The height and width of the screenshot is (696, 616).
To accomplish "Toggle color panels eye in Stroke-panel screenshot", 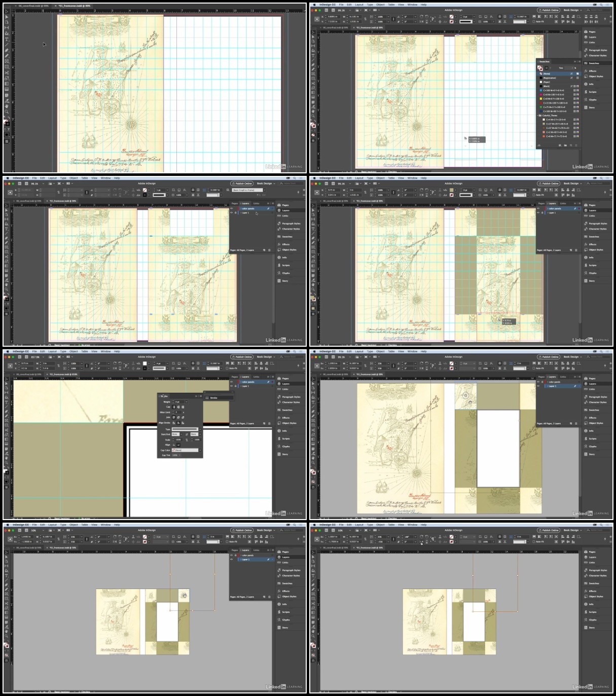I will tap(232, 382).
